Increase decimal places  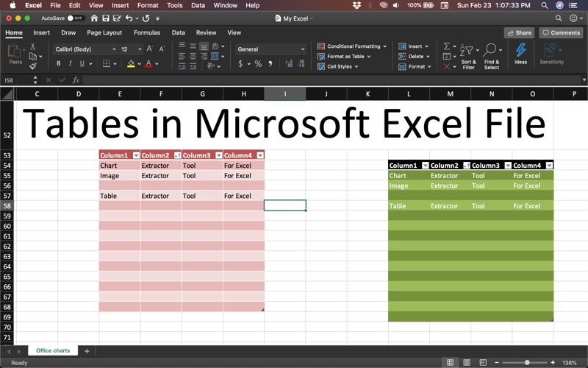289,64
